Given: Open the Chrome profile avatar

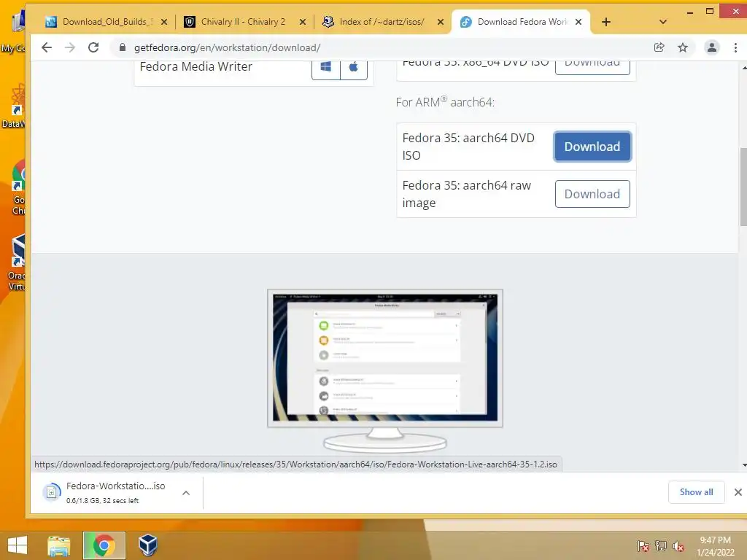Looking at the screenshot, I should coord(712,47).
